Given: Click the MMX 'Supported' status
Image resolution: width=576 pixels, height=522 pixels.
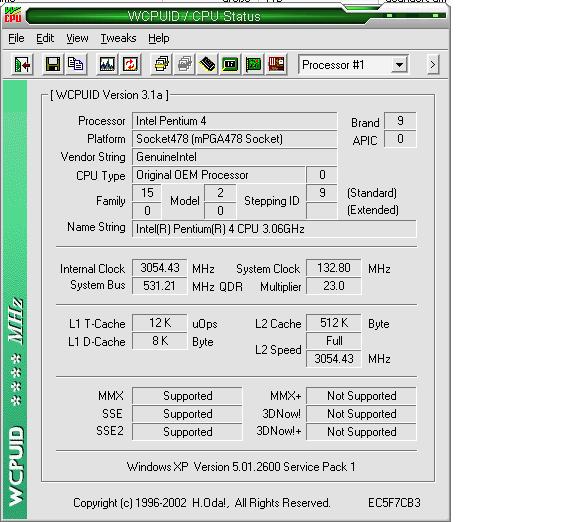Looking at the screenshot, I should point(187,396).
